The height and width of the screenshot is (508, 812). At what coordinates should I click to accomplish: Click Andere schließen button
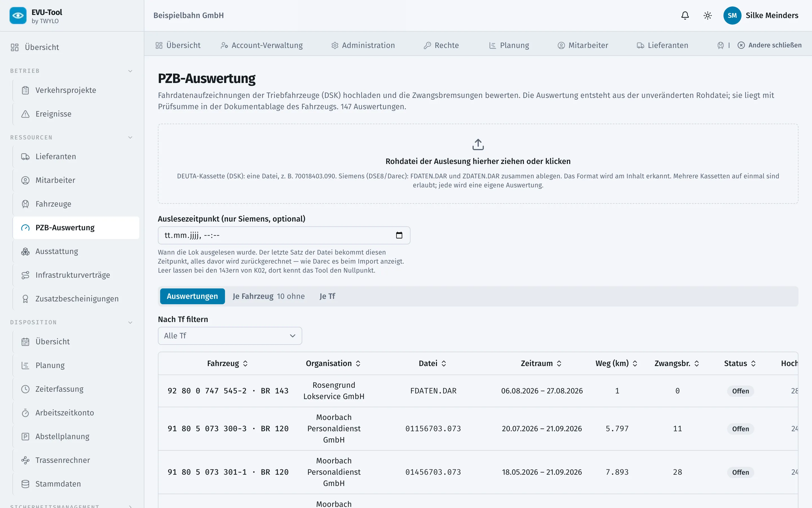pyautogui.click(x=769, y=45)
